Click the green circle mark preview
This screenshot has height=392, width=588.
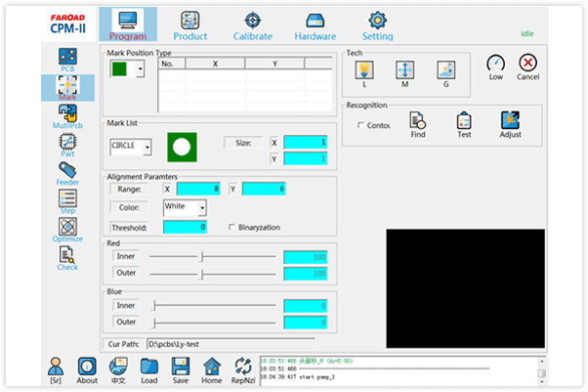coord(182,148)
